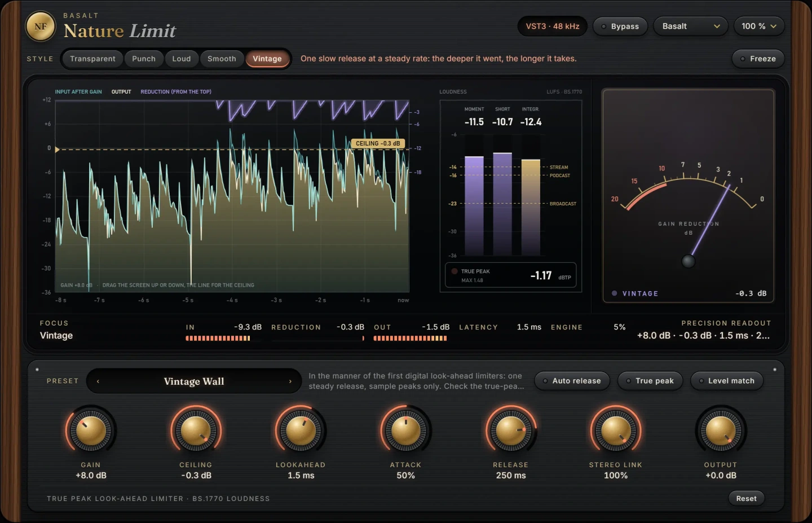Click the ceiling line arrow handle
The width and height of the screenshot is (812, 523).
57,150
